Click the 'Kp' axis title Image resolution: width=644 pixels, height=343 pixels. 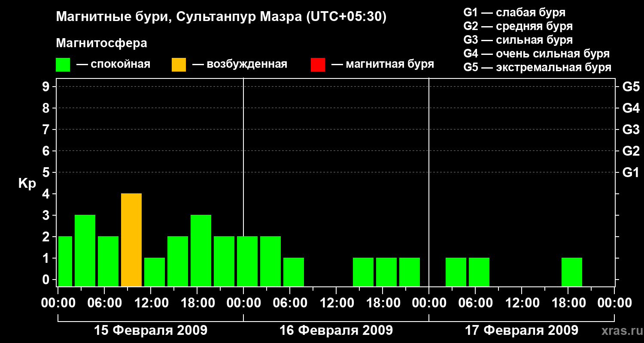(x=27, y=184)
